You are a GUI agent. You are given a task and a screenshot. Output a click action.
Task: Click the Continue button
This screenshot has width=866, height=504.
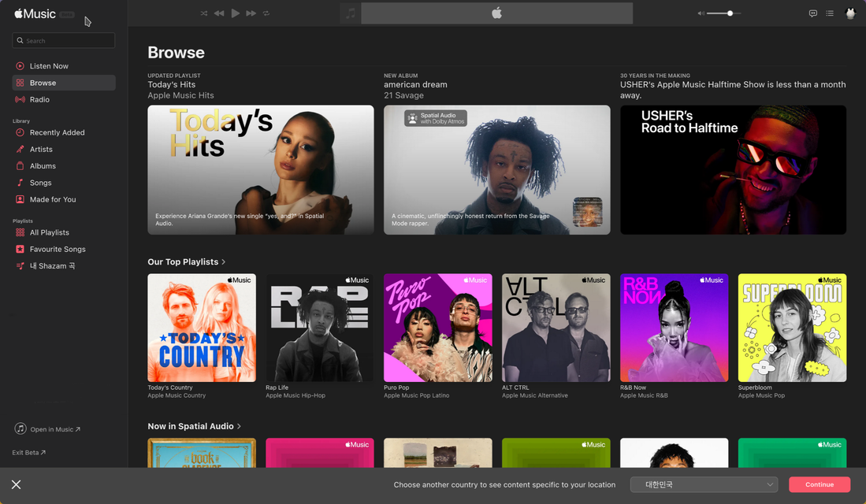[820, 484]
